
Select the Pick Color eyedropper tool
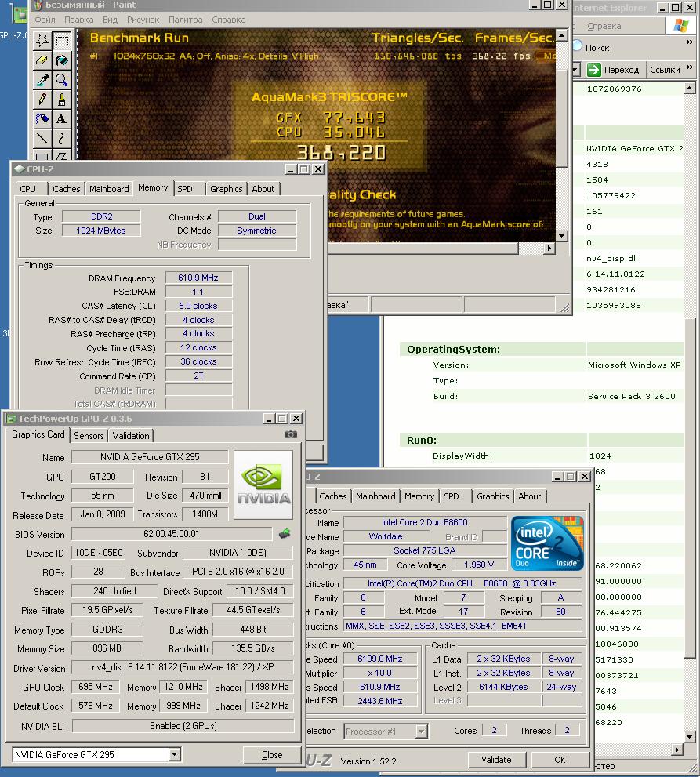tap(42, 79)
